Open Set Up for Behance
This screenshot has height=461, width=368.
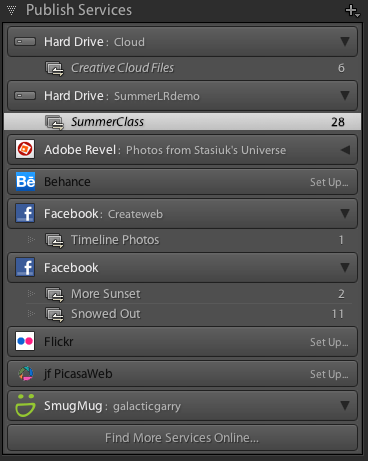[329, 182]
